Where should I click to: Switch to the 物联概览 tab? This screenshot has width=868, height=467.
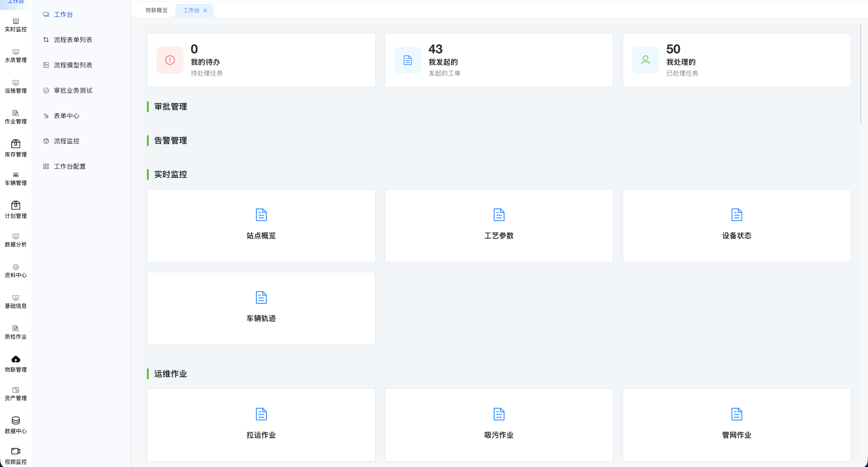point(156,10)
